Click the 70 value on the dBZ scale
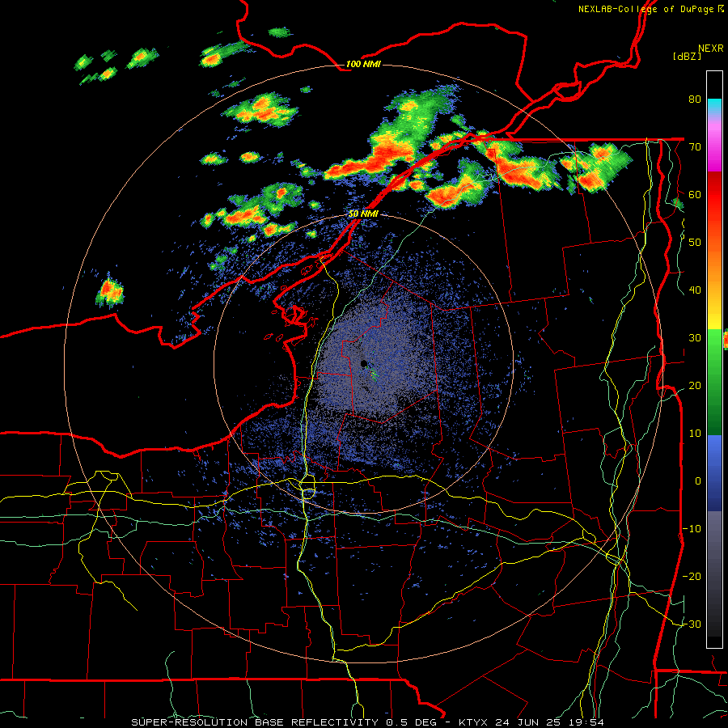Screen dimensions: 728x728 pos(695,146)
